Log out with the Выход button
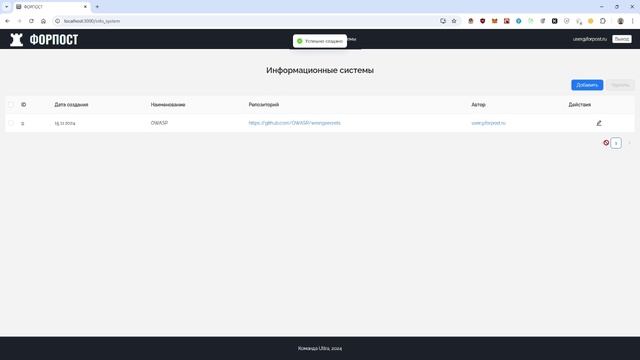This screenshot has height=360, width=640. (622, 39)
